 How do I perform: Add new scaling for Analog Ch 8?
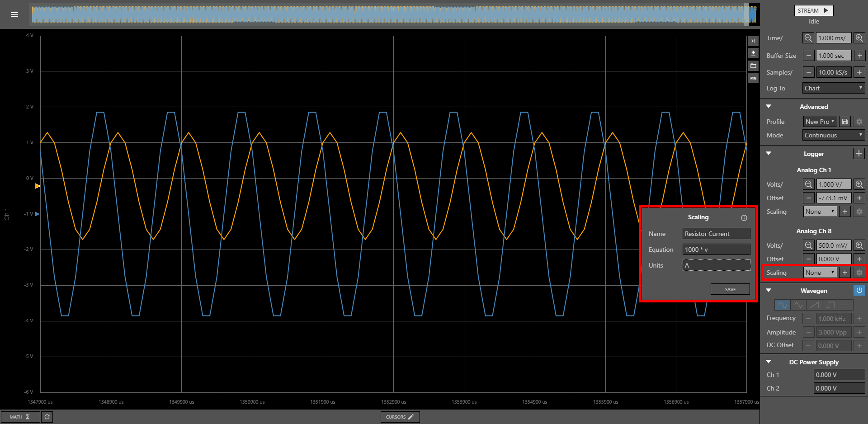[x=845, y=273]
